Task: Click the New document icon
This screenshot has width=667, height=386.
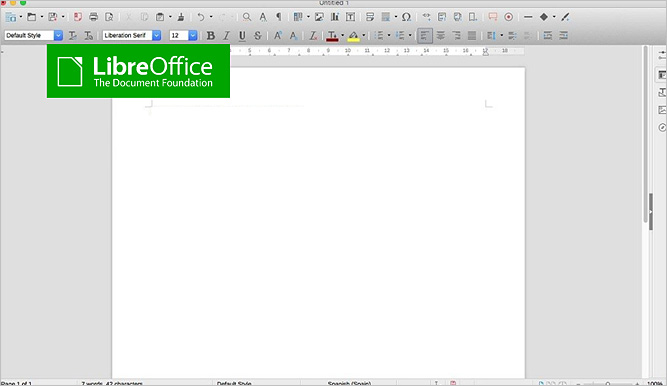Action: click(11, 17)
